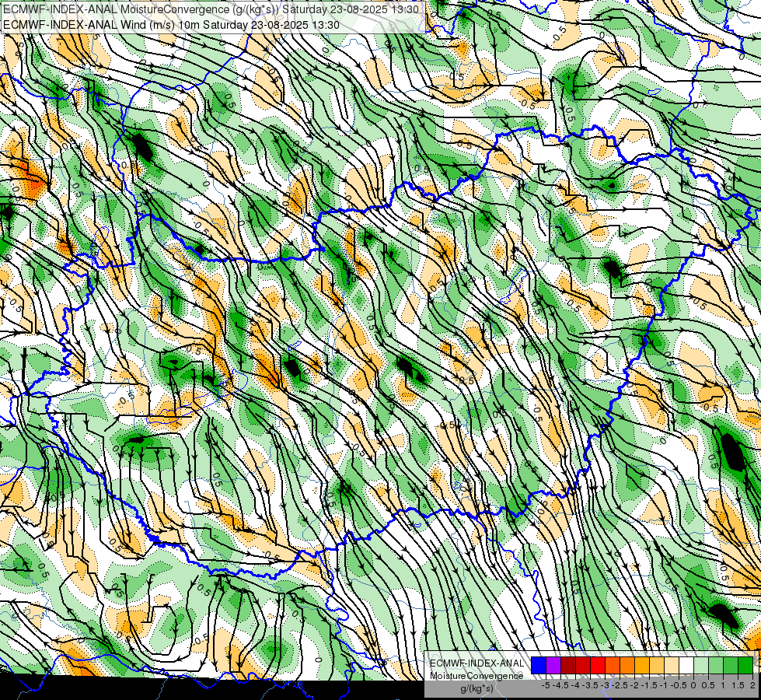Click the '-4.5' legend scale value

560,685
